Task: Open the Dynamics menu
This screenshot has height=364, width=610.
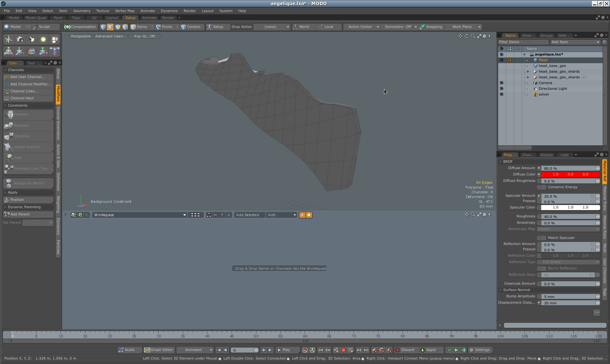Action: point(169,11)
